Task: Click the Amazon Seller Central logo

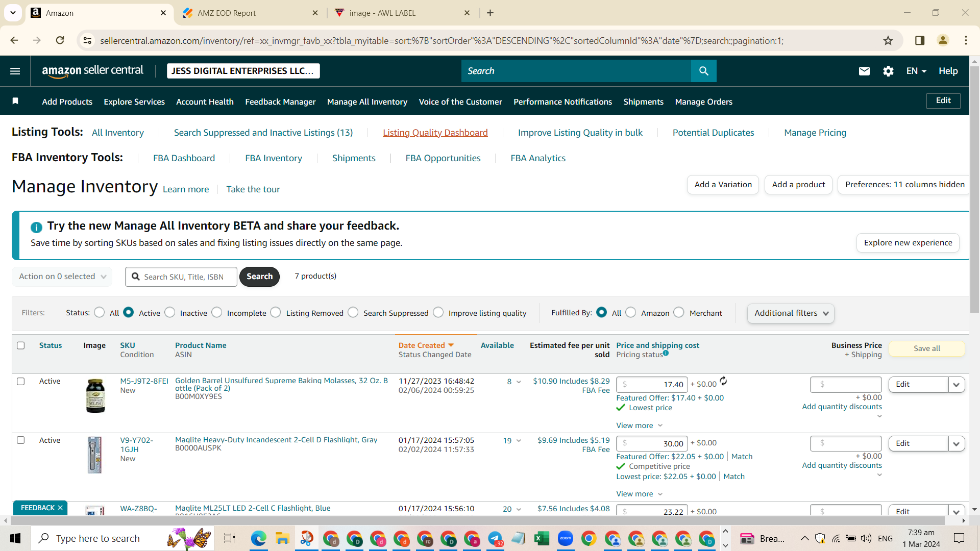Action: point(92,71)
